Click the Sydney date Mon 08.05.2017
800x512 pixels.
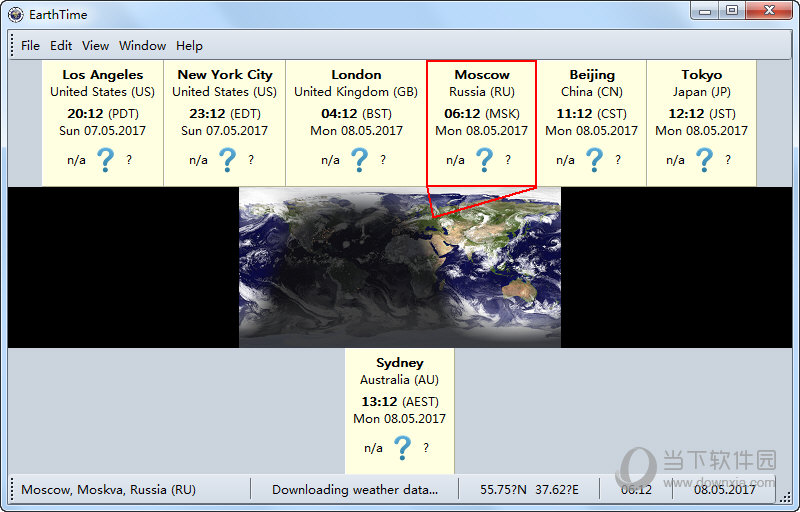tap(399, 419)
